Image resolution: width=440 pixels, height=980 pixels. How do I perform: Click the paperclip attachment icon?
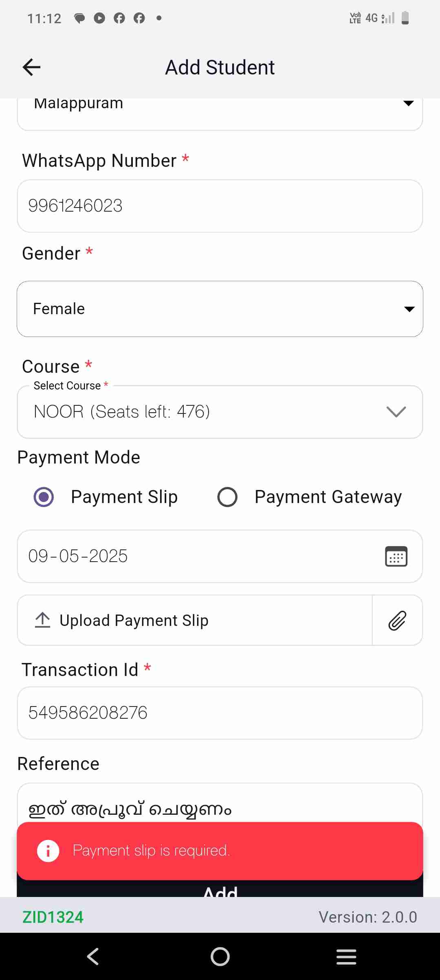pos(397,621)
